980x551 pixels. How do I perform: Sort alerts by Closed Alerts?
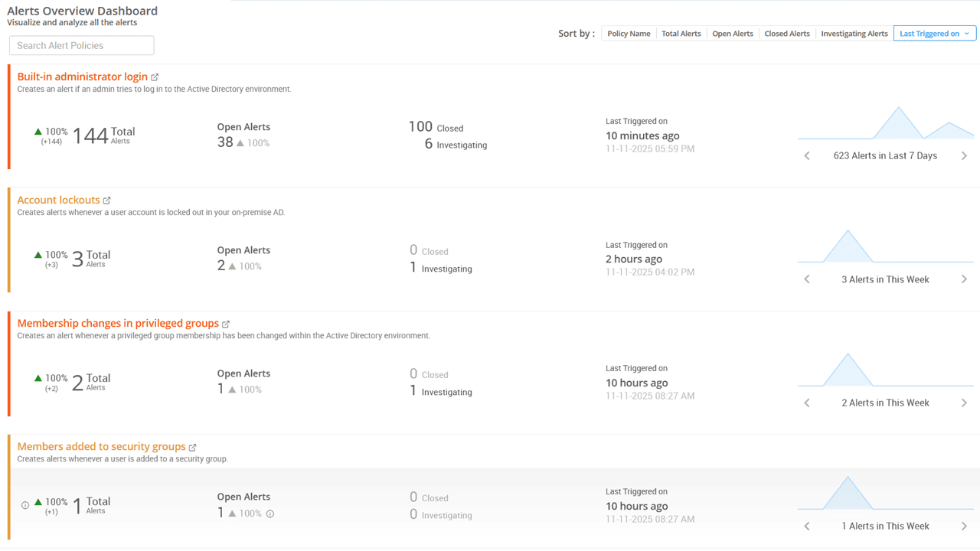tap(787, 33)
